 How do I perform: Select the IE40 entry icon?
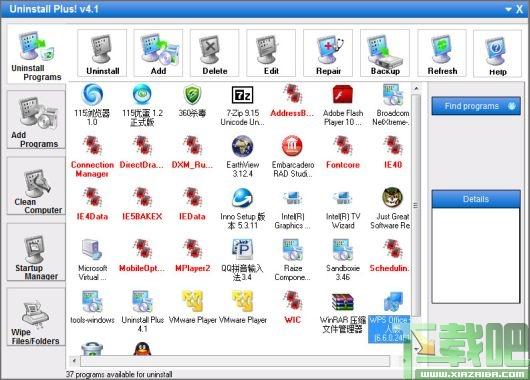tap(392, 145)
